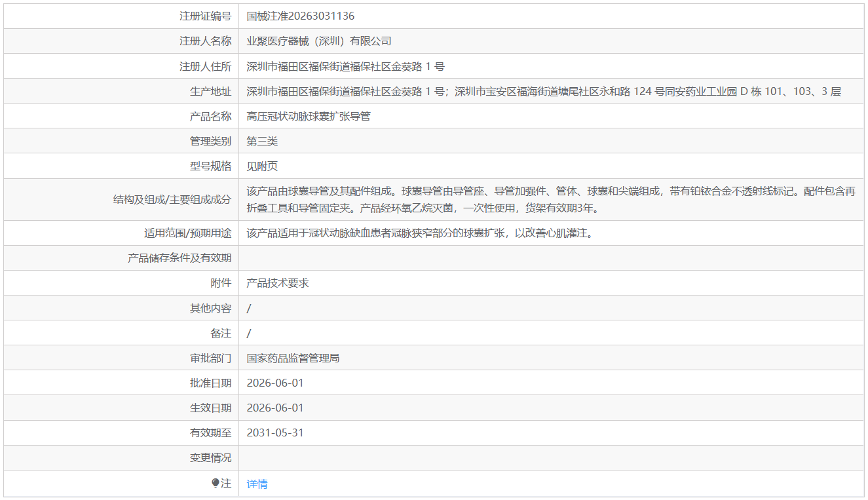Click the empty 产品储存条件及有效期 cell
This screenshot has height=500, width=868.
pyautogui.click(x=551, y=258)
